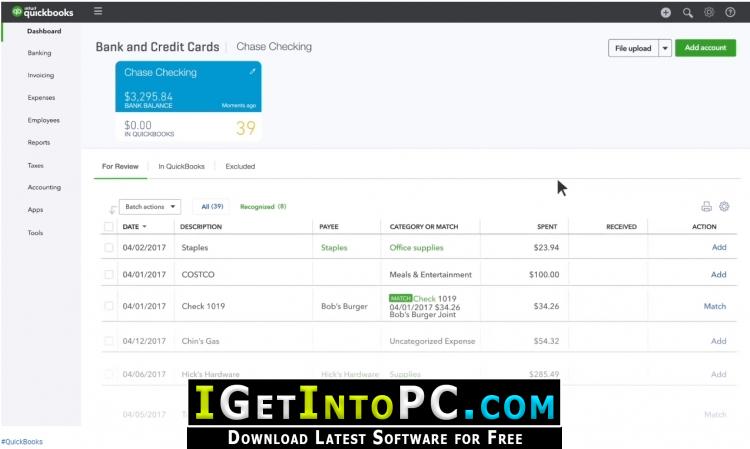Switch to the In QuickBooks tab
The image size is (750, 449).
[x=181, y=166]
